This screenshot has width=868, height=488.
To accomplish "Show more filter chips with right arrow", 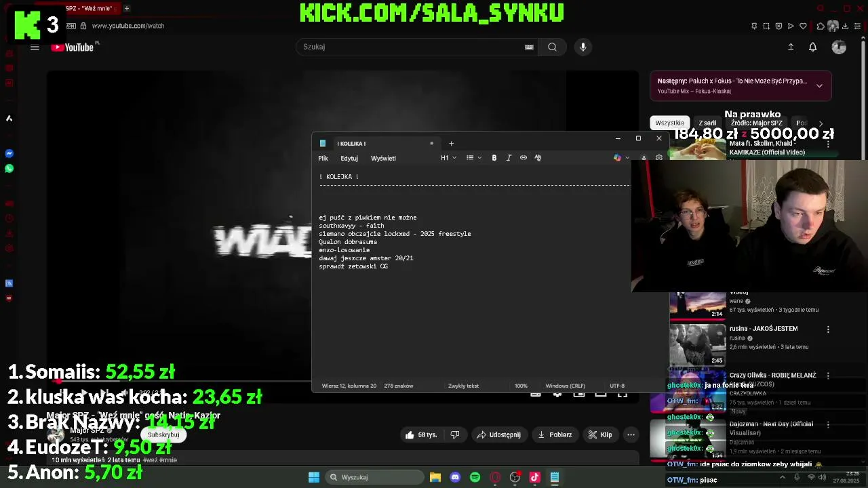I will click(x=821, y=123).
